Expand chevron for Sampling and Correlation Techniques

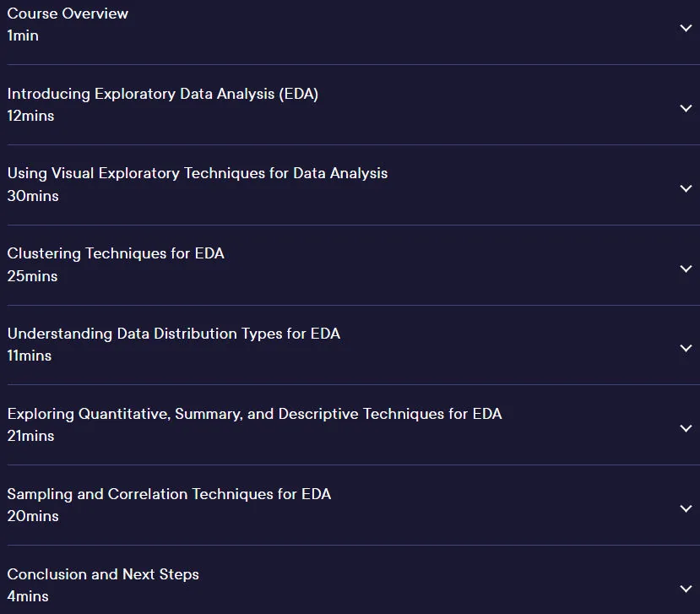click(686, 508)
